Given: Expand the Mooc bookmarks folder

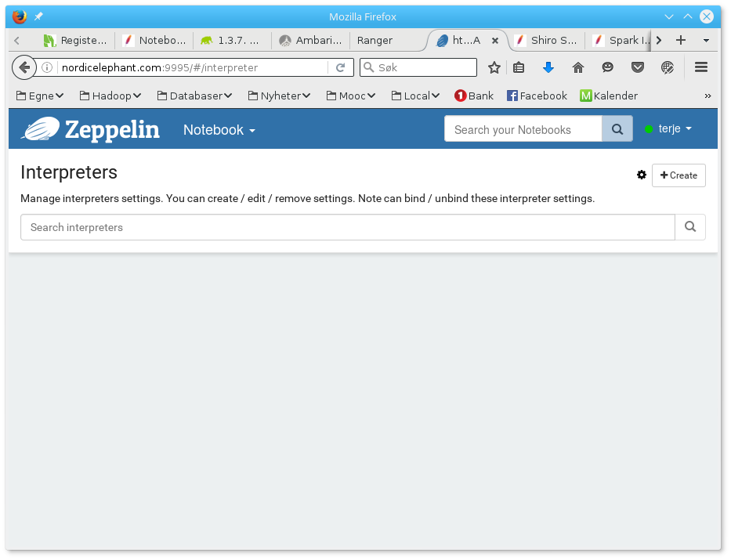Looking at the screenshot, I should click(x=351, y=96).
